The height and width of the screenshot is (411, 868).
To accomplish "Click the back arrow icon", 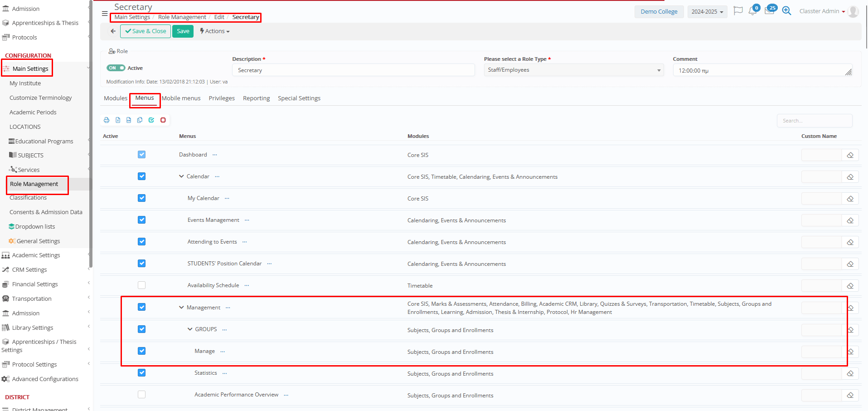I will 113,31.
